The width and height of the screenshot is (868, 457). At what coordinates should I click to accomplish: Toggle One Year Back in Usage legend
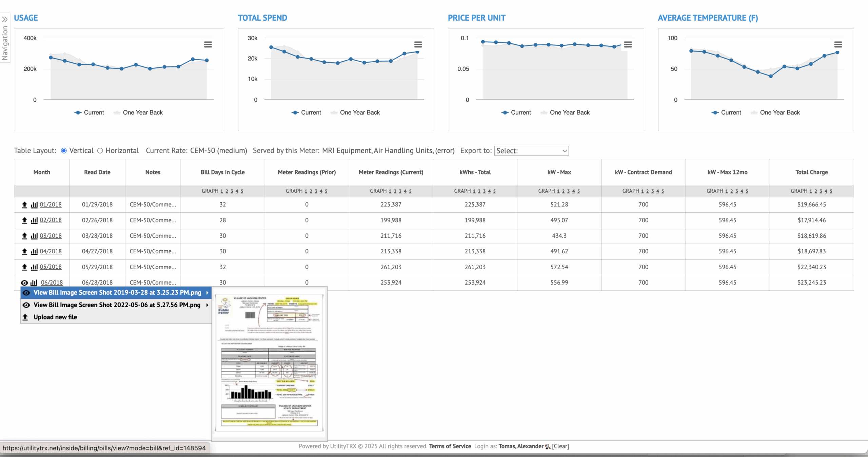click(x=138, y=112)
